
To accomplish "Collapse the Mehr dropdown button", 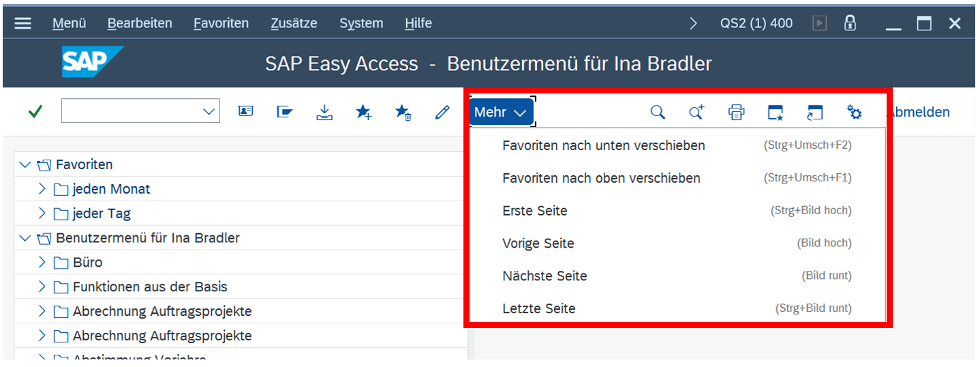I will click(x=501, y=112).
